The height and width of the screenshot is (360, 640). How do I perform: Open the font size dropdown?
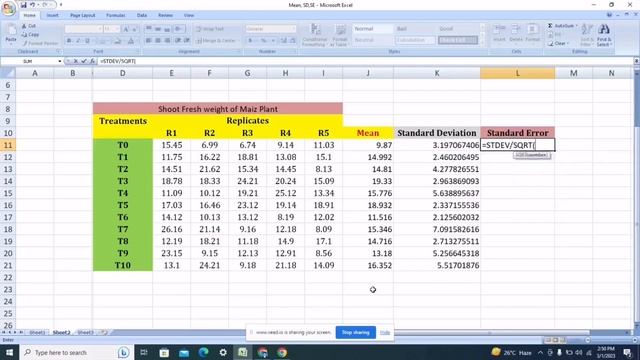(118, 29)
